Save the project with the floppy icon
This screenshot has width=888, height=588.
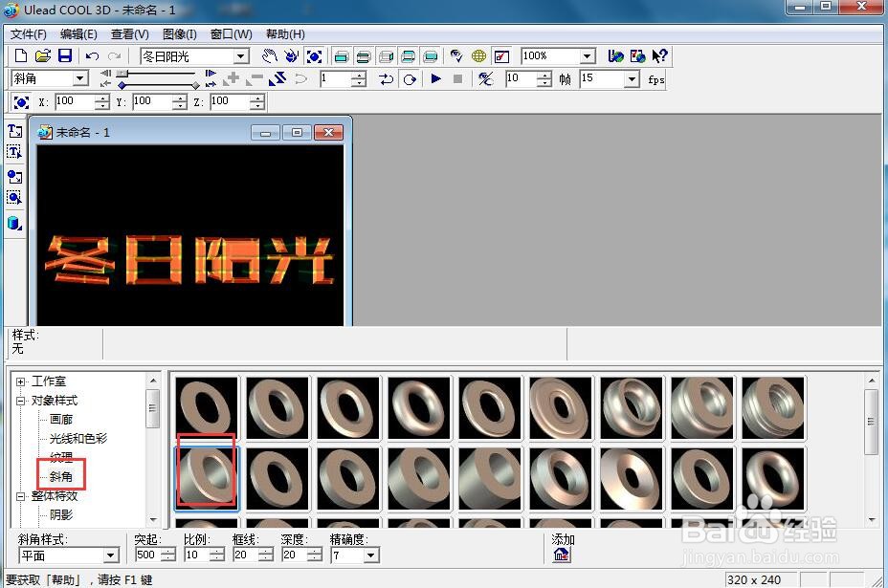pos(65,56)
